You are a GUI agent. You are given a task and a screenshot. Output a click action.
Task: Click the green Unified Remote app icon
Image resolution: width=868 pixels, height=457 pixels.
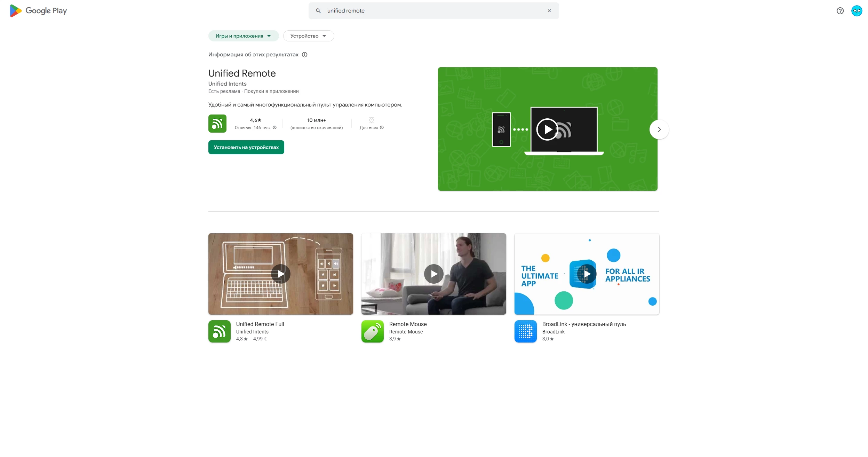click(x=217, y=124)
